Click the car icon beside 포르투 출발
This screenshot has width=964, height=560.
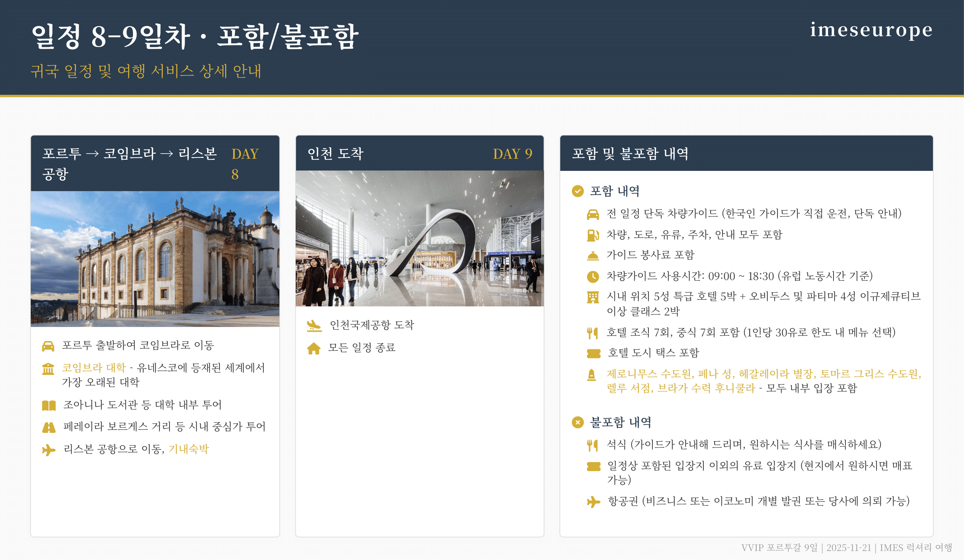tap(48, 346)
